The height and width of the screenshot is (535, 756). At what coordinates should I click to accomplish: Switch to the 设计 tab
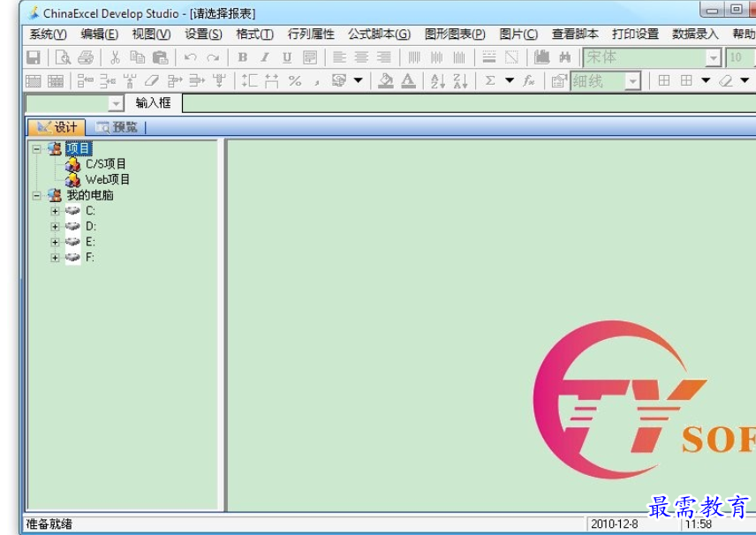(57, 127)
